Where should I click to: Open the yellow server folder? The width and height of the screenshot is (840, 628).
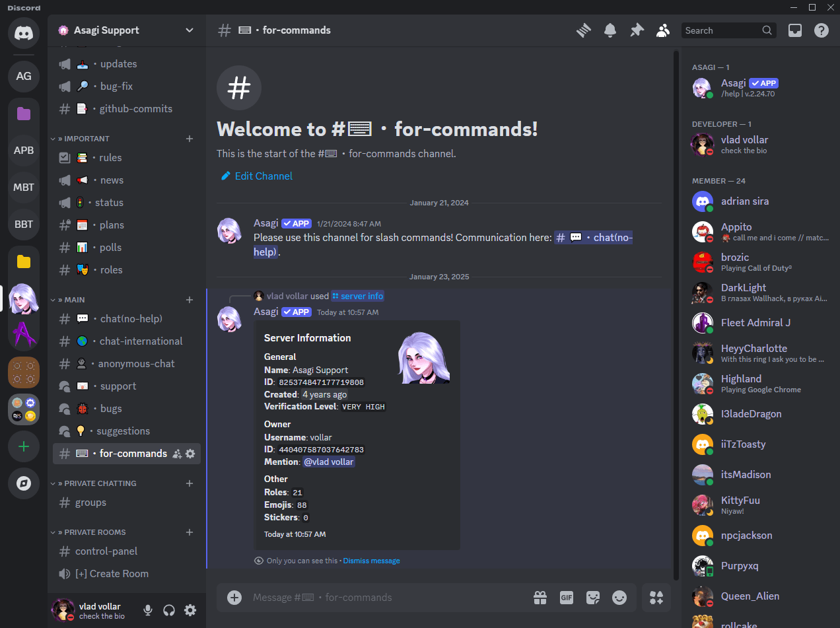(x=24, y=262)
